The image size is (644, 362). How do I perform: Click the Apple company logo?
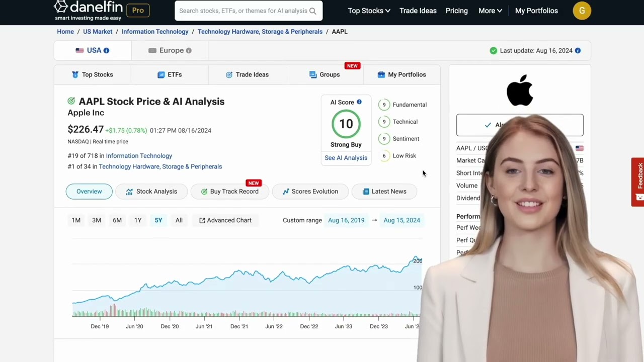click(520, 90)
